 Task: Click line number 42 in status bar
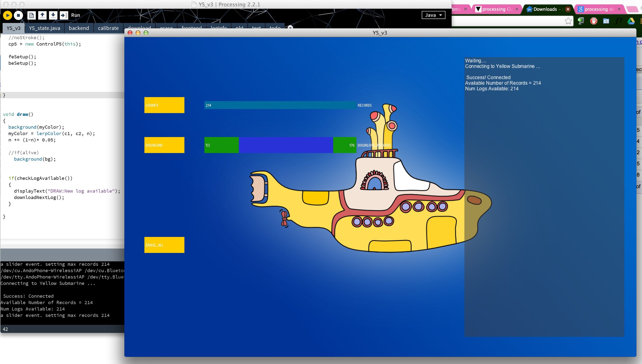pyautogui.click(x=5, y=329)
